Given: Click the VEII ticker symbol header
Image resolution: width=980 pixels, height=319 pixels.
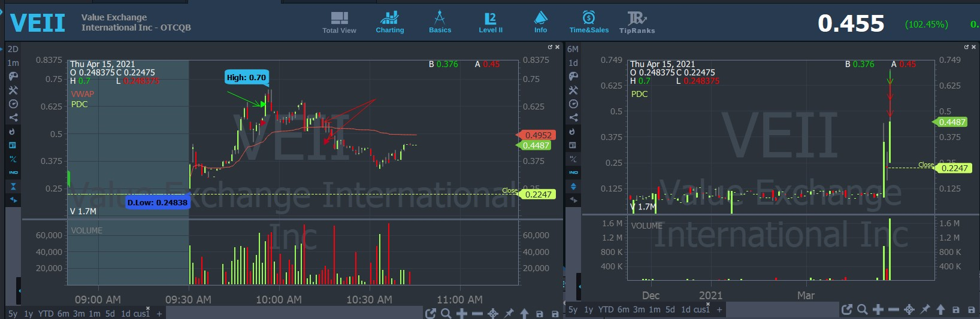Looking at the screenshot, I should (x=37, y=23).
